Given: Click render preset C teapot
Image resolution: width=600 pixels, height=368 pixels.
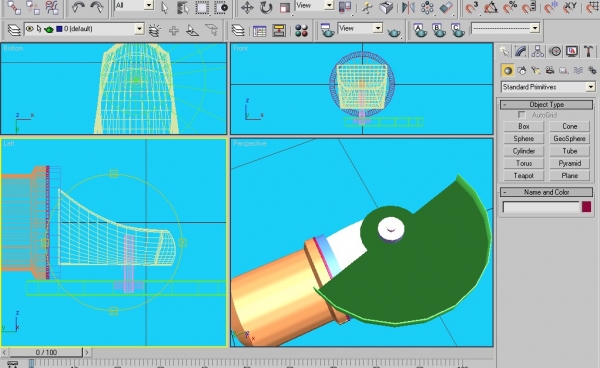Looking at the screenshot, I should coord(457,30).
